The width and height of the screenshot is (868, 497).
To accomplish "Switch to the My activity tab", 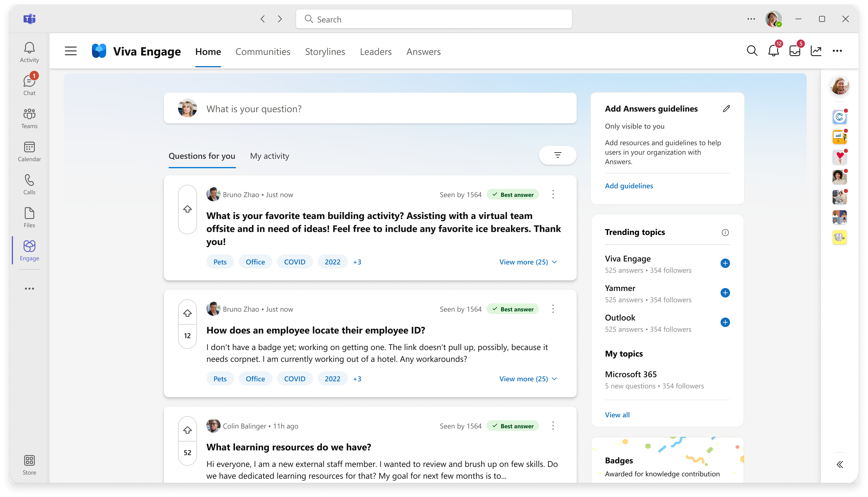I will (x=269, y=156).
